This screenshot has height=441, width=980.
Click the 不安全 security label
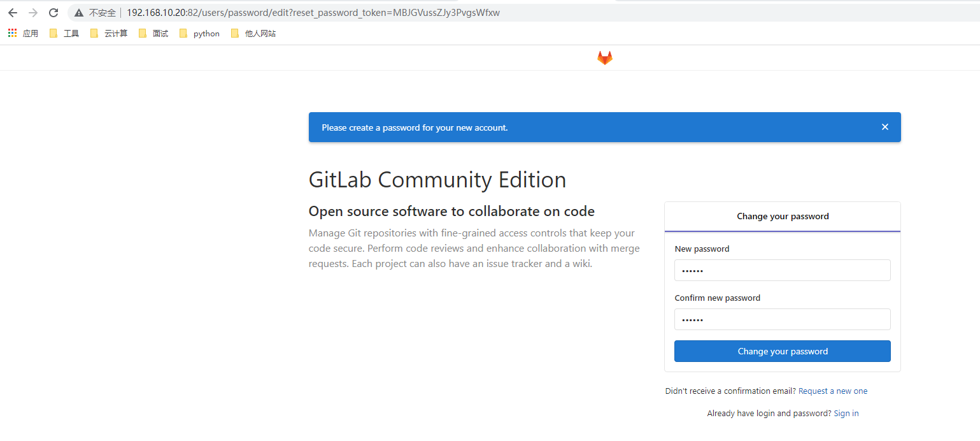pyautogui.click(x=103, y=13)
